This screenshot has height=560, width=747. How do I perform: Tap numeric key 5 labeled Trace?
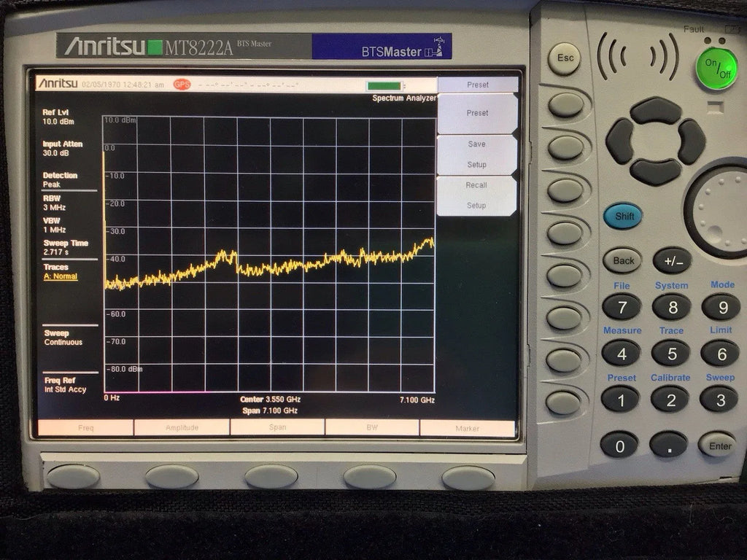click(671, 354)
